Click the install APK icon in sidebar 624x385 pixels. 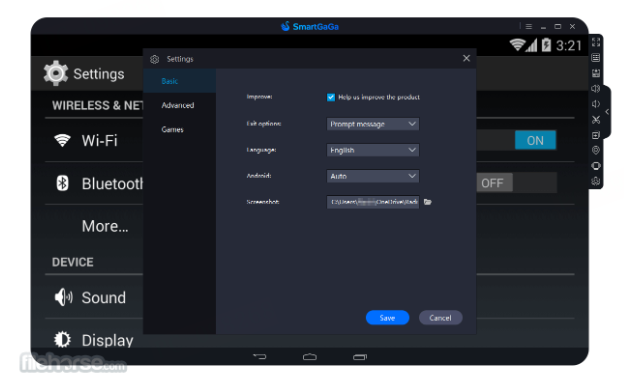click(596, 73)
